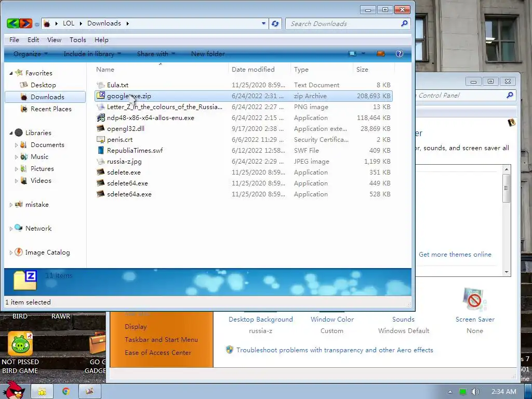
Task: Open the Display link
Action: click(136, 326)
